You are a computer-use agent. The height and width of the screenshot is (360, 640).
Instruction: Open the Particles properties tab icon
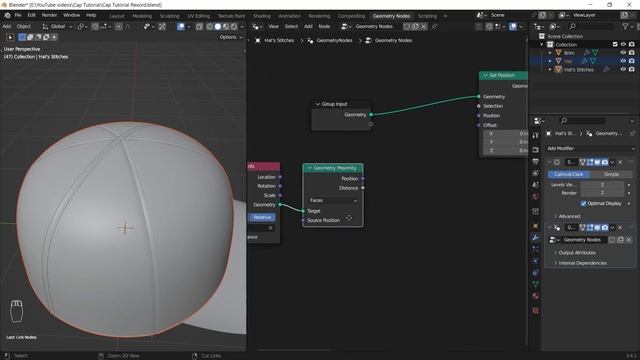click(x=536, y=249)
